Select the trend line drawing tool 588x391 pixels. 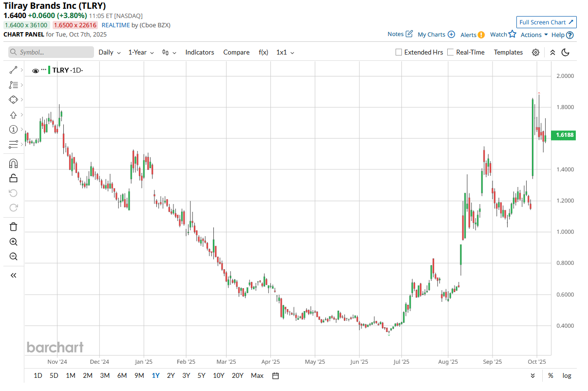point(13,70)
